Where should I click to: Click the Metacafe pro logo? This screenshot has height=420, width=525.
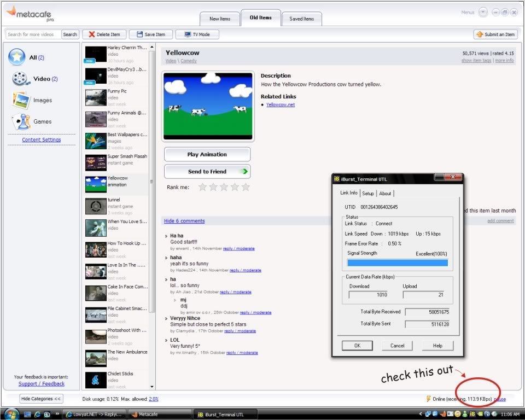click(30, 14)
